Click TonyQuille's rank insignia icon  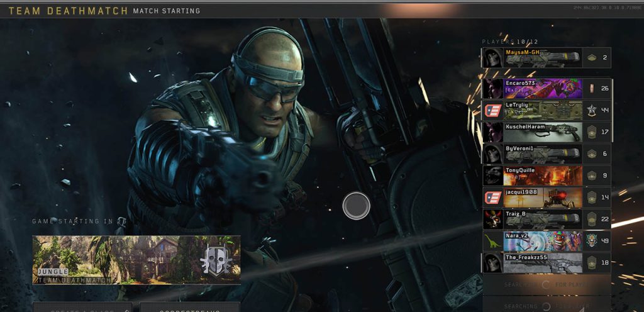591,175
